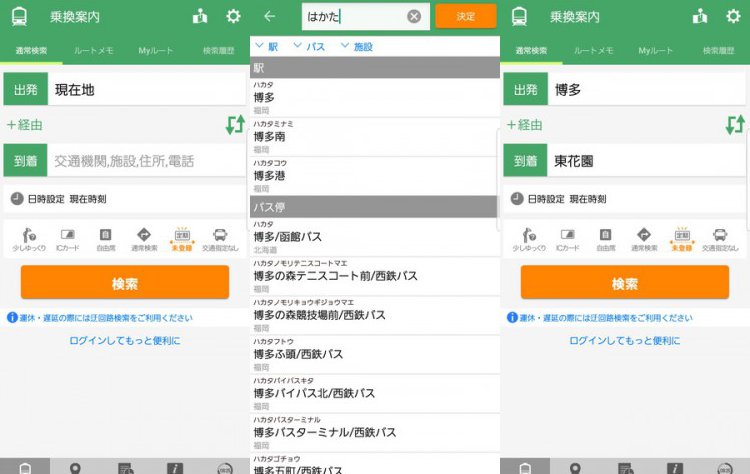This screenshot has width=750, height=474.
Task: Tap train icon in left bottom navigation
Action: coord(25,468)
